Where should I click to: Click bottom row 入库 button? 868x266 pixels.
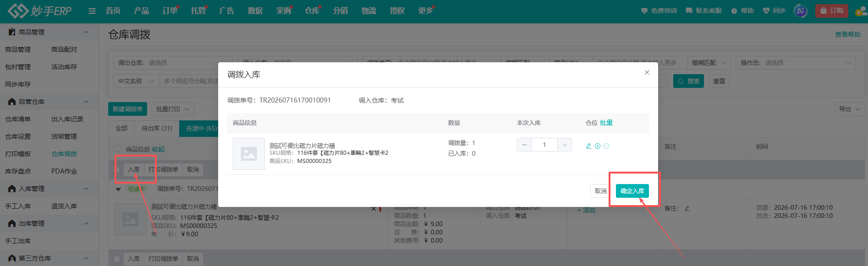tap(134, 259)
